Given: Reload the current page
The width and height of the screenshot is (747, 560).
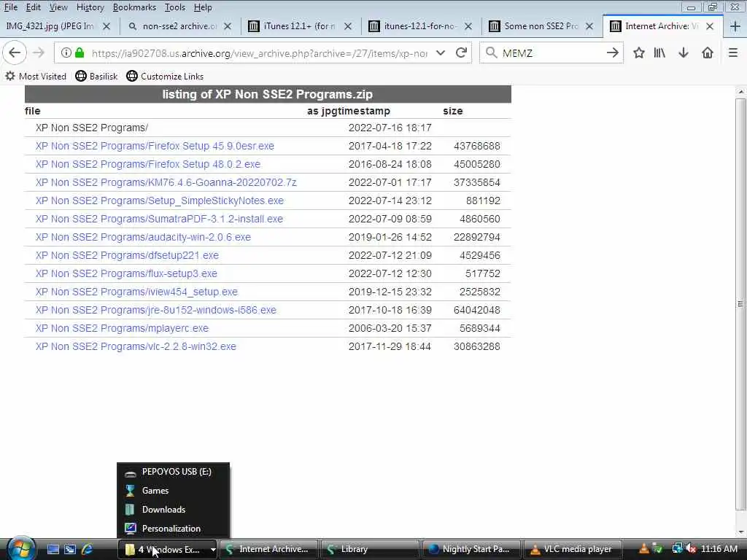Looking at the screenshot, I should point(461,52).
